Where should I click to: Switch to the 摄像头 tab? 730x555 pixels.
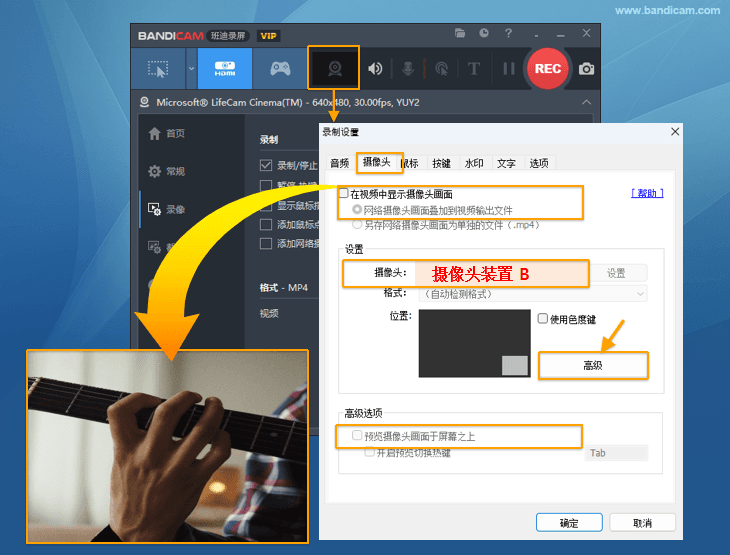(x=377, y=163)
